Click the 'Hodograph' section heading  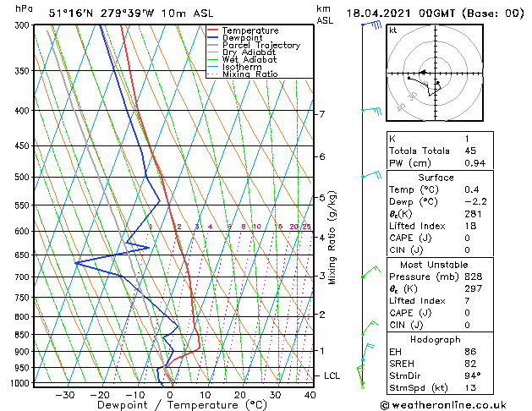(x=436, y=340)
